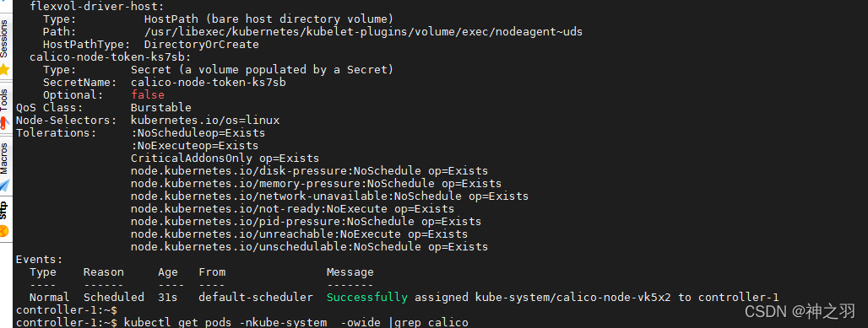Click the 'CriticalAddonsOnly op=Exists' toleration line
The image size is (868, 328).
point(225,159)
